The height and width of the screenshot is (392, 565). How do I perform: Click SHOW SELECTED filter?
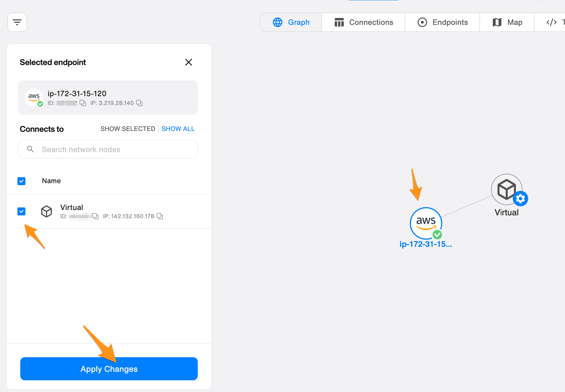click(128, 129)
